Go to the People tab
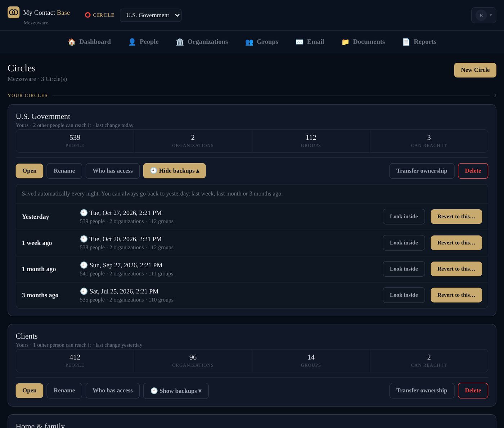This screenshot has width=504, height=428. click(143, 42)
